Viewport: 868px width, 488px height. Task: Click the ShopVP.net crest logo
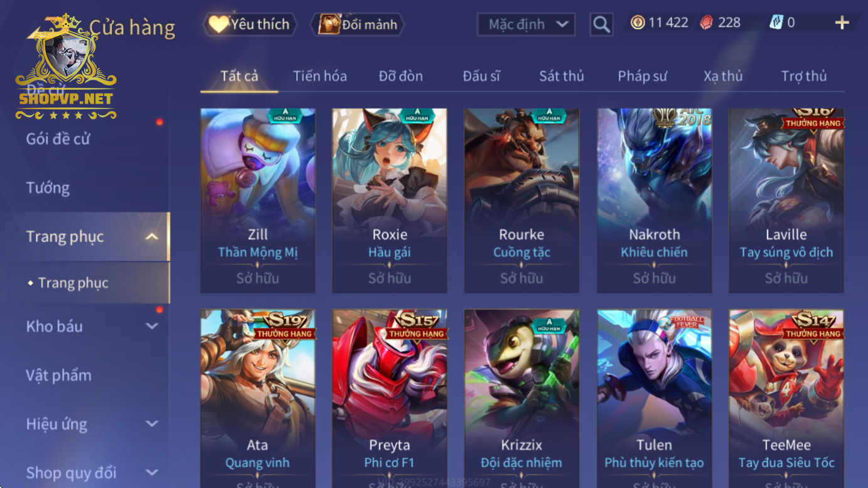[66, 68]
